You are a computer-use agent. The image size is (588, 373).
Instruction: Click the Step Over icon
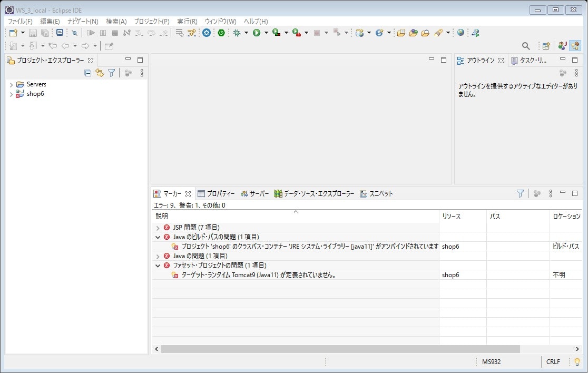tap(152, 33)
